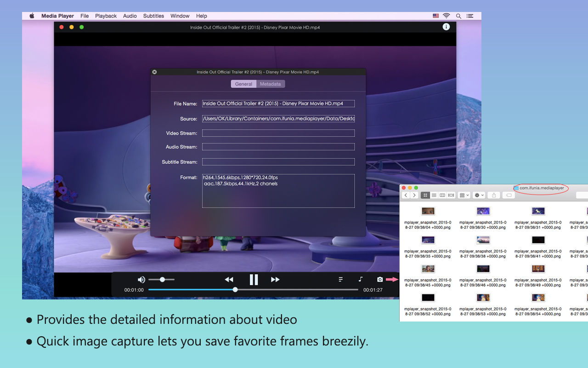Select snapshot thumbnail 09/38/41
Screen dimensions: 588x368
click(538, 240)
